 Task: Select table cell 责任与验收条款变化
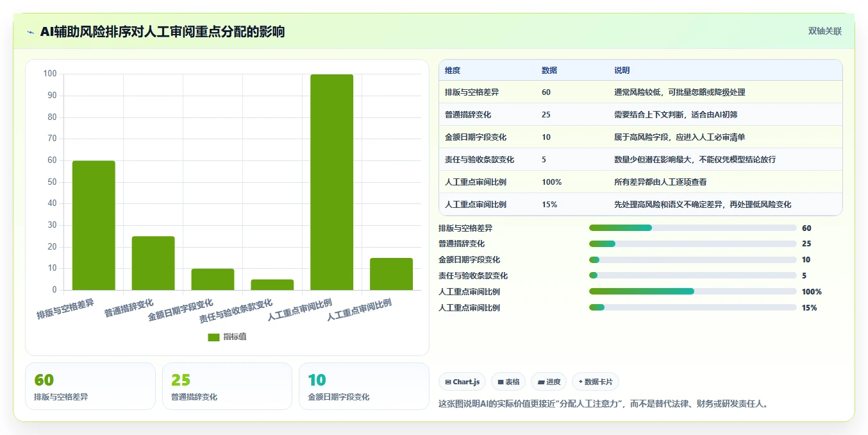tap(480, 160)
